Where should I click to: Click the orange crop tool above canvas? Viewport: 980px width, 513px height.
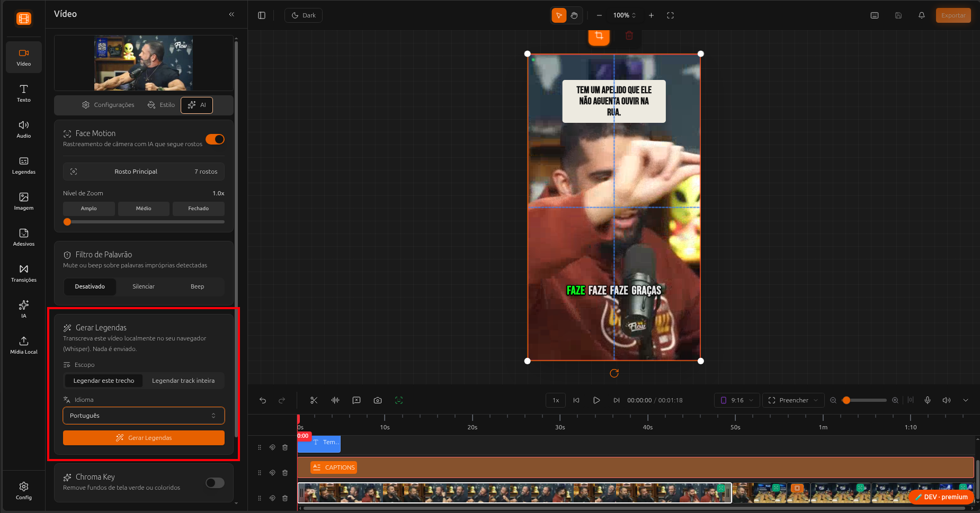coord(599,36)
